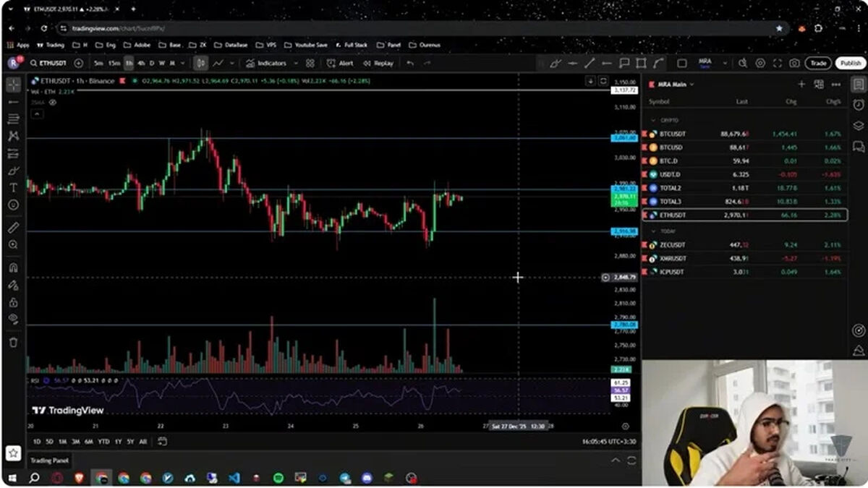Set 5Y date range
868x488 pixels.
[130, 442]
